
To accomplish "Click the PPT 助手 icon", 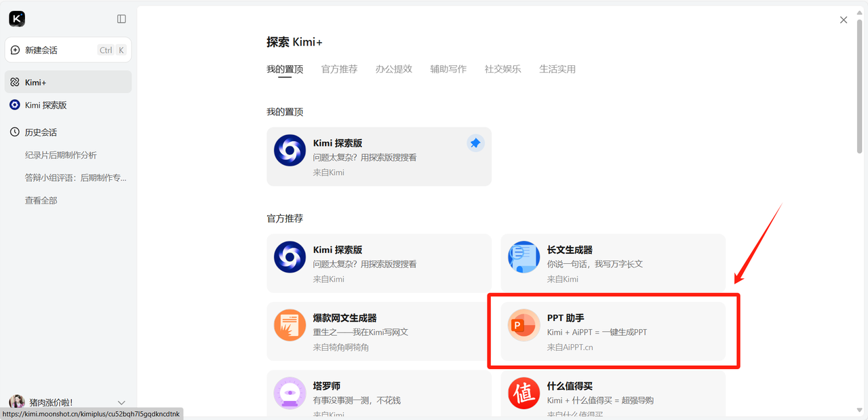I will [x=524, y=325].
